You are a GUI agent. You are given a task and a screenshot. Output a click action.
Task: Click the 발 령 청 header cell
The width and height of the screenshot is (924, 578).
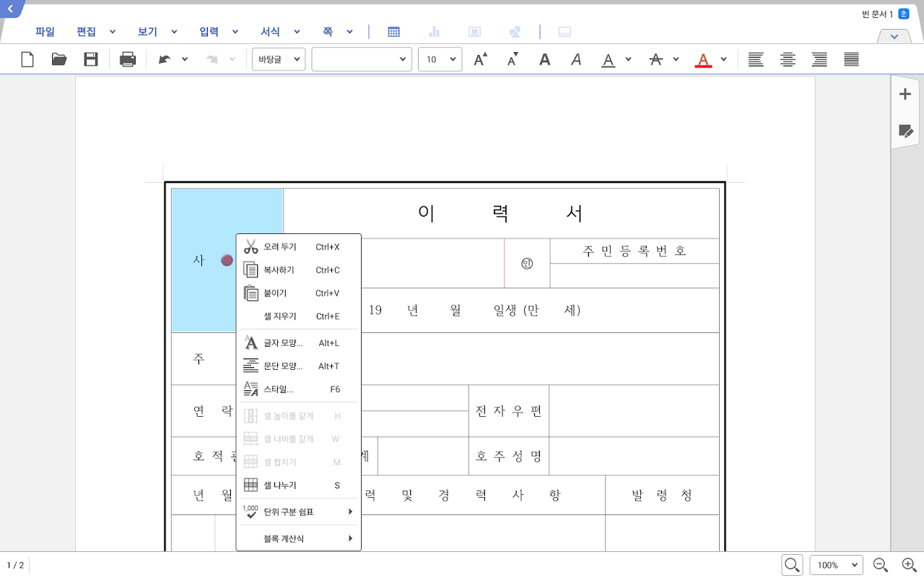pyautogui.click(x=662, y=495)
